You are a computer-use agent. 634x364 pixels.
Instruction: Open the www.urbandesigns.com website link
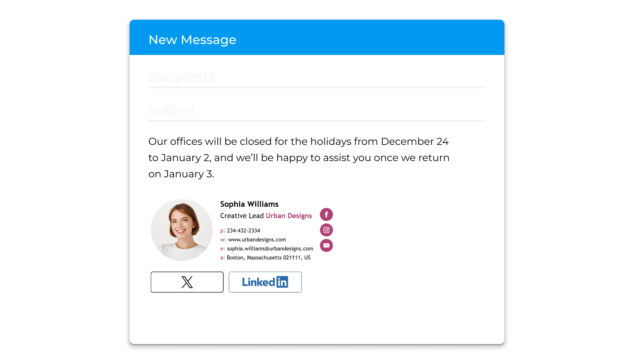[x=257, y=239]
